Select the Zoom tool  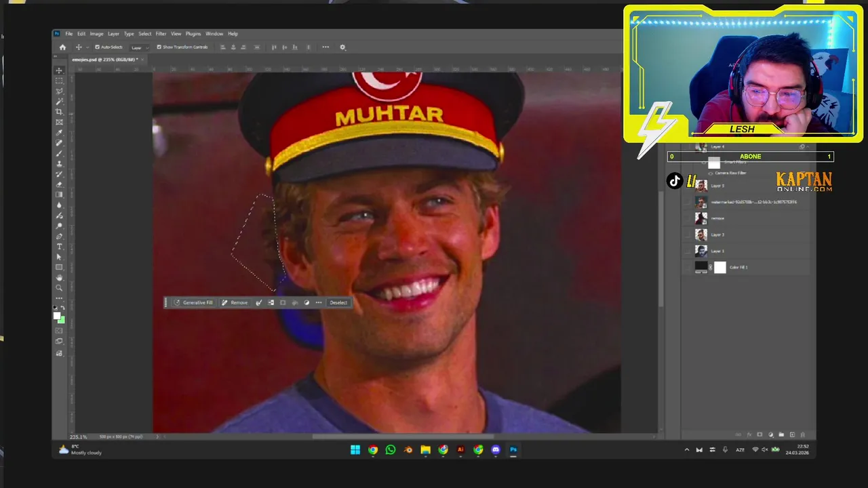(x=59, y=288)
